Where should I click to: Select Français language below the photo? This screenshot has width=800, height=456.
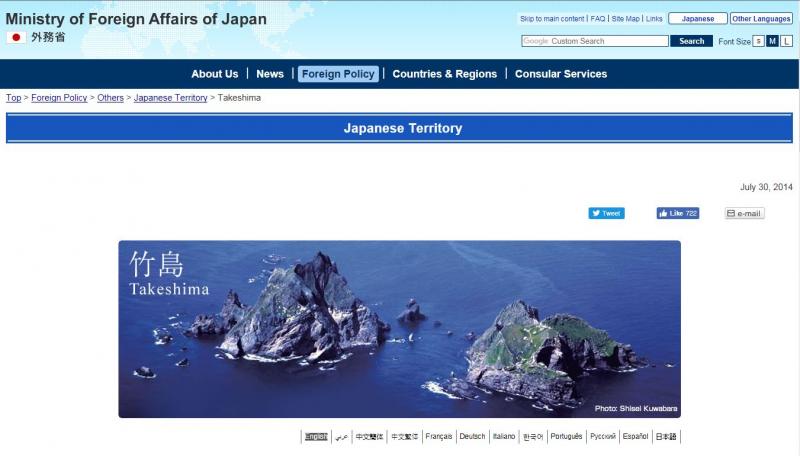pos(438,437)
